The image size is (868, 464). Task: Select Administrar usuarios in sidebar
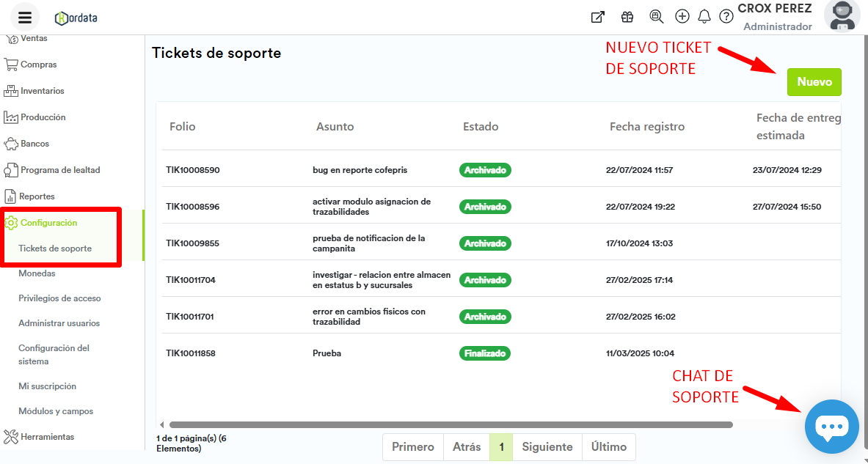click(59, 323)
